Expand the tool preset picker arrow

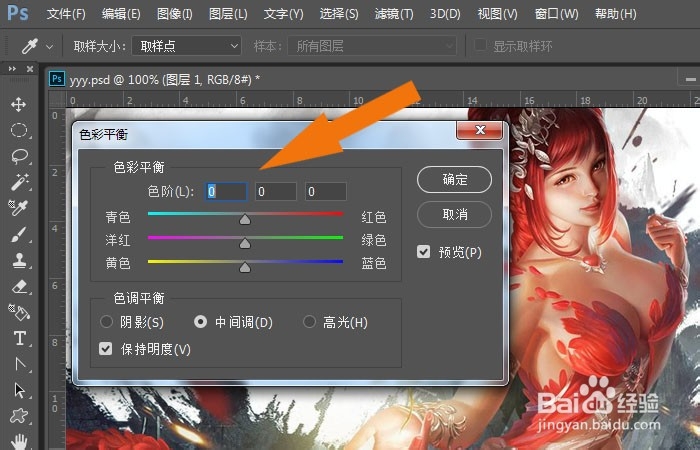[x=49, y=46]
